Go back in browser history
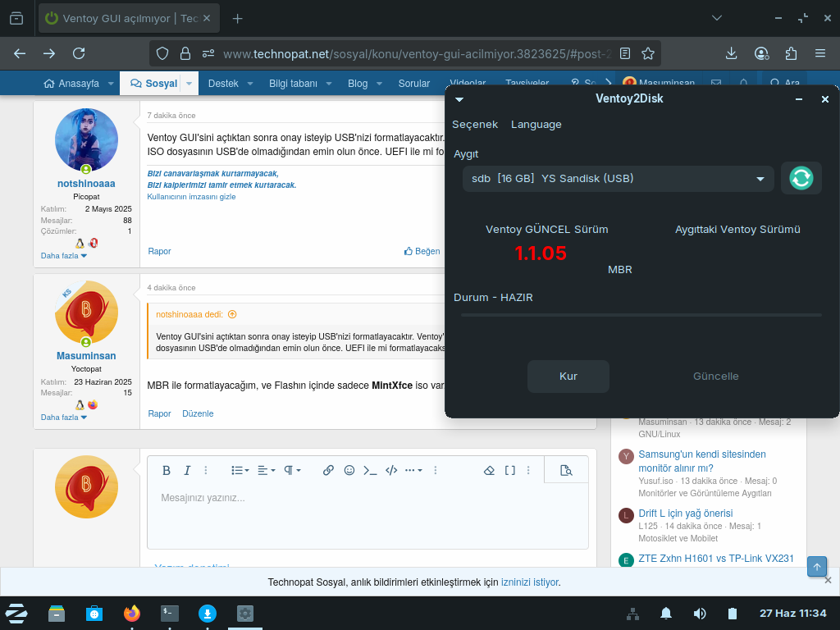 [20, 53]
